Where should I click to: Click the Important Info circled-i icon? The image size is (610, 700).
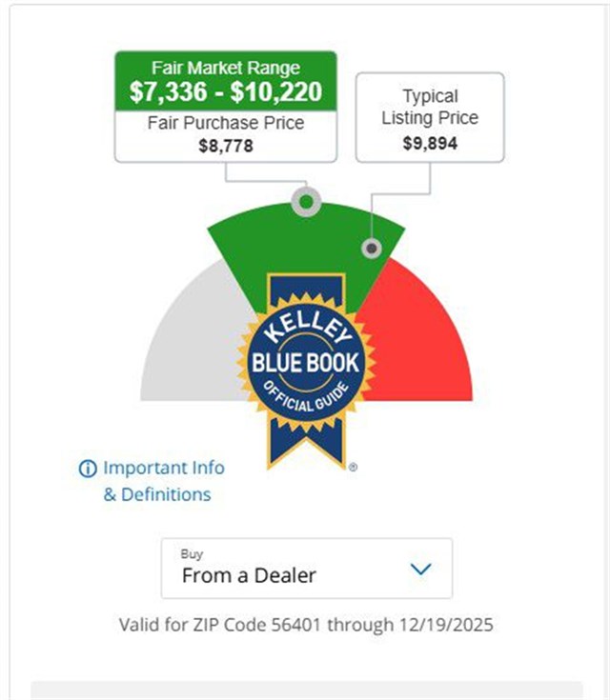point(88,469)
